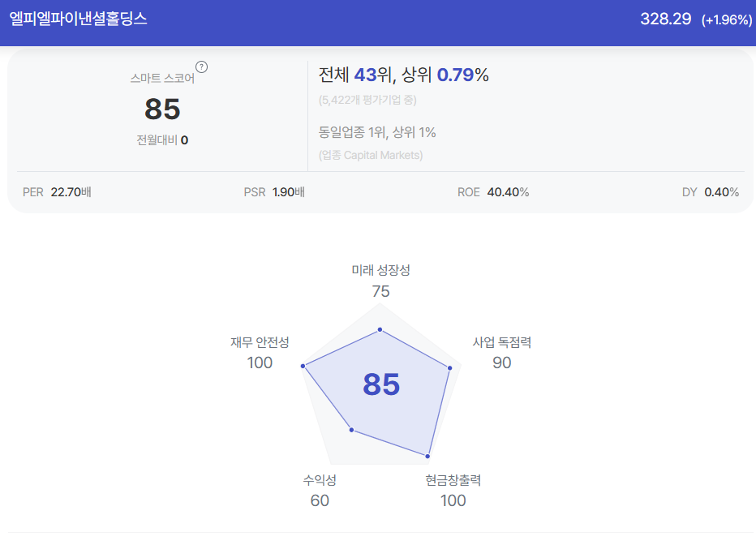The height and width of the screenshot is (545, 756).
Task: Click the 재무 안전성 radar chart point
Action: coord(303,367)
